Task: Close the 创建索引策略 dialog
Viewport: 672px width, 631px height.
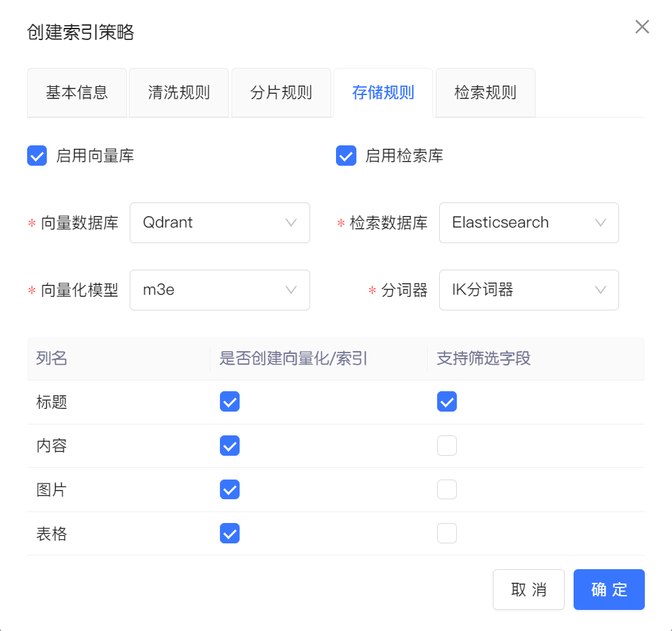Action: (641, 27)
